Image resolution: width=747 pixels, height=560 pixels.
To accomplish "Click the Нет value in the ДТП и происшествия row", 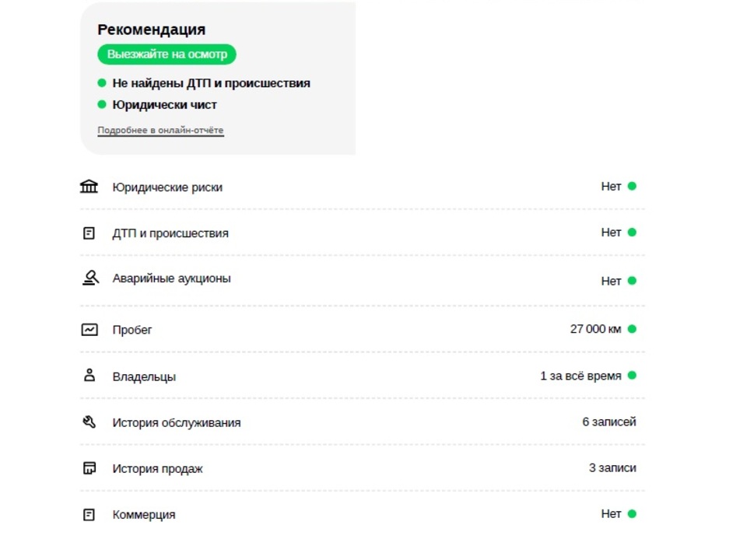I will point(611,233).
